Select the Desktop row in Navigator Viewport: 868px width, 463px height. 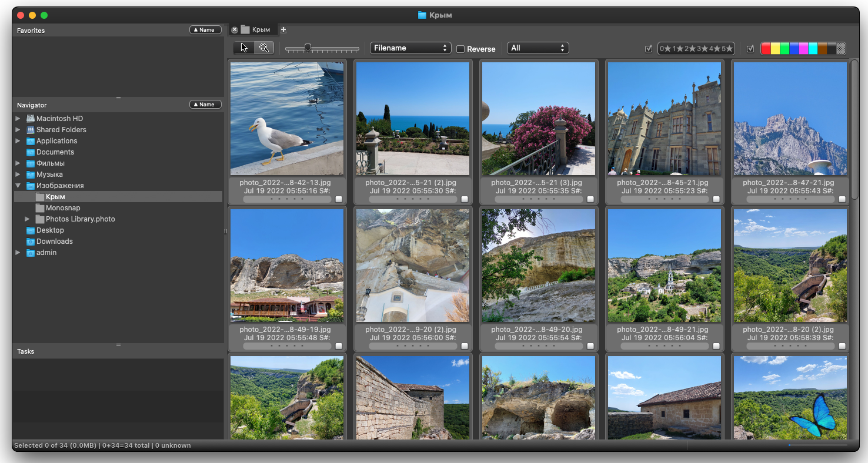(118, 230)
